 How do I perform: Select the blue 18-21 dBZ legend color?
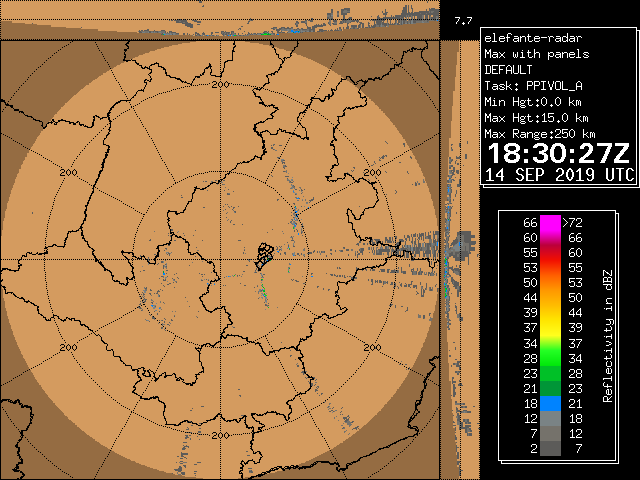[550, 403]
